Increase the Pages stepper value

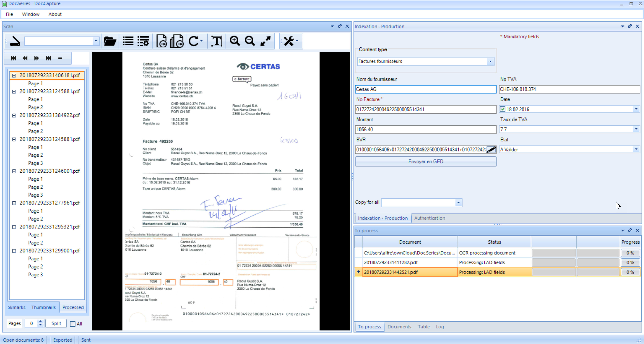point(40,321)
